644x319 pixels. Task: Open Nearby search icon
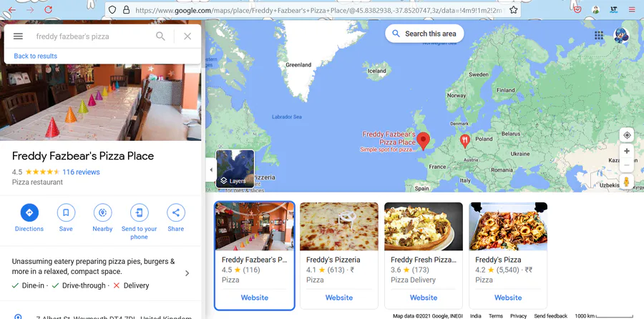point(102,212)
